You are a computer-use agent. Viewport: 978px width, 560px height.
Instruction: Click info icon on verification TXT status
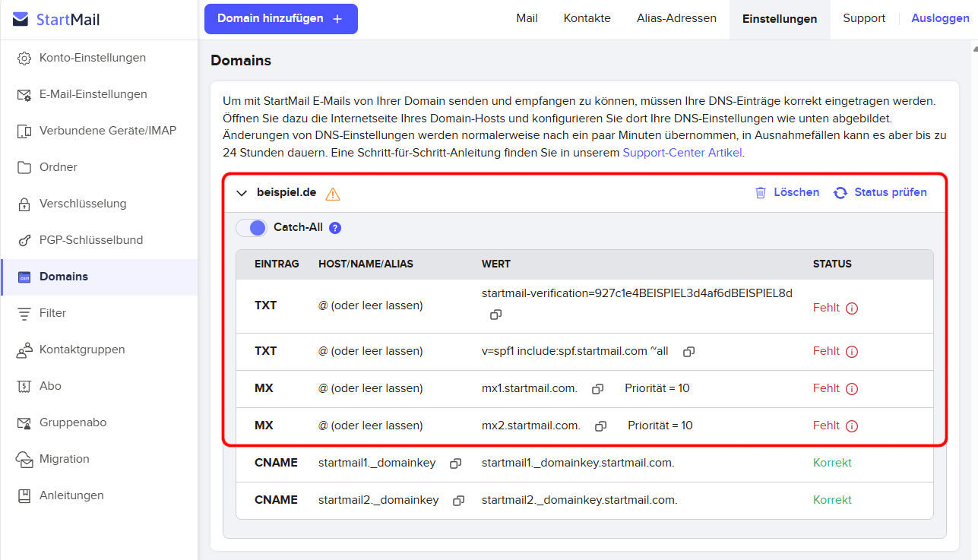pyautogui.click(x=852, y=308)
